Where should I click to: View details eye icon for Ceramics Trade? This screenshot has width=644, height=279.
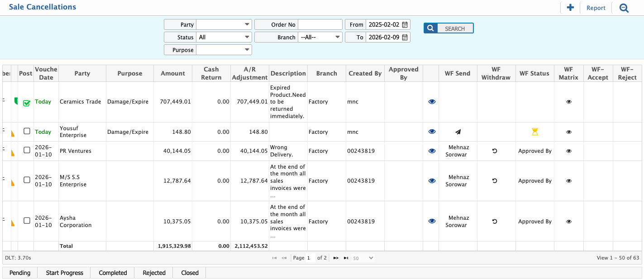tap(432, 102)
